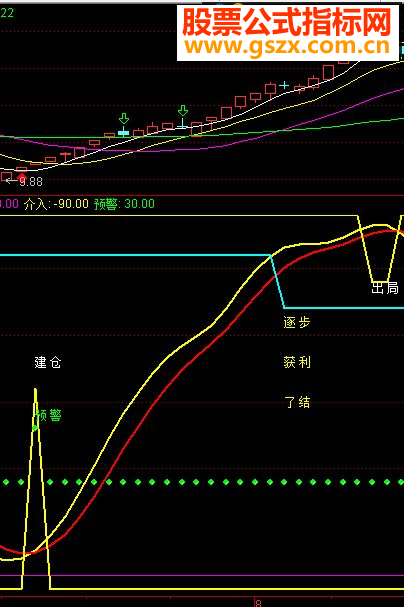Click the month 8 marker on time axis
Viewport: 404px width, 607px height.
coord(258,603)
